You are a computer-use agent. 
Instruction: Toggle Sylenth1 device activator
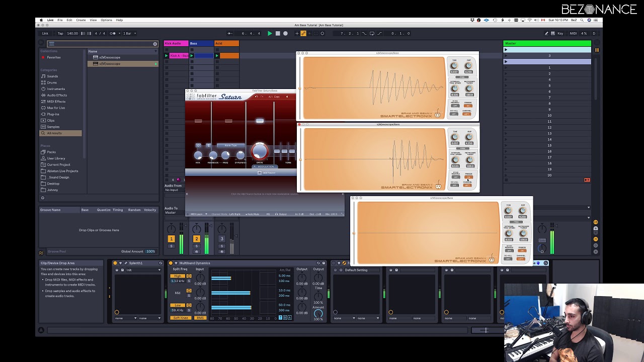[x=115, y=263]
